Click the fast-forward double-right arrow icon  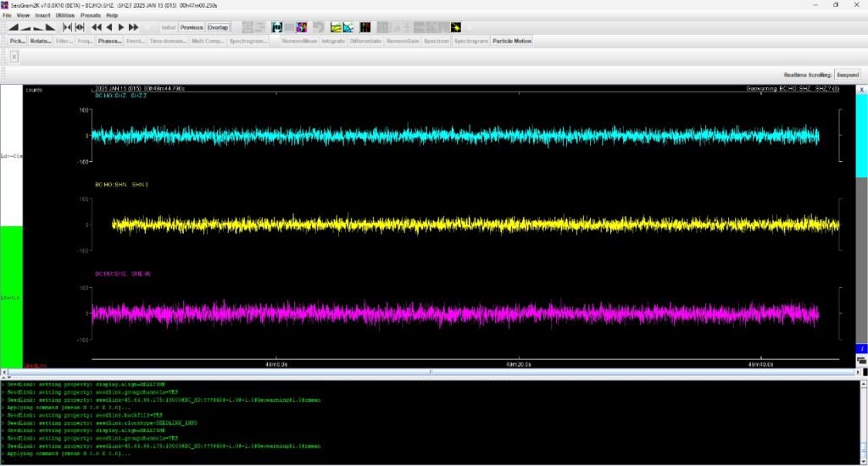click(x=133, y=27)
